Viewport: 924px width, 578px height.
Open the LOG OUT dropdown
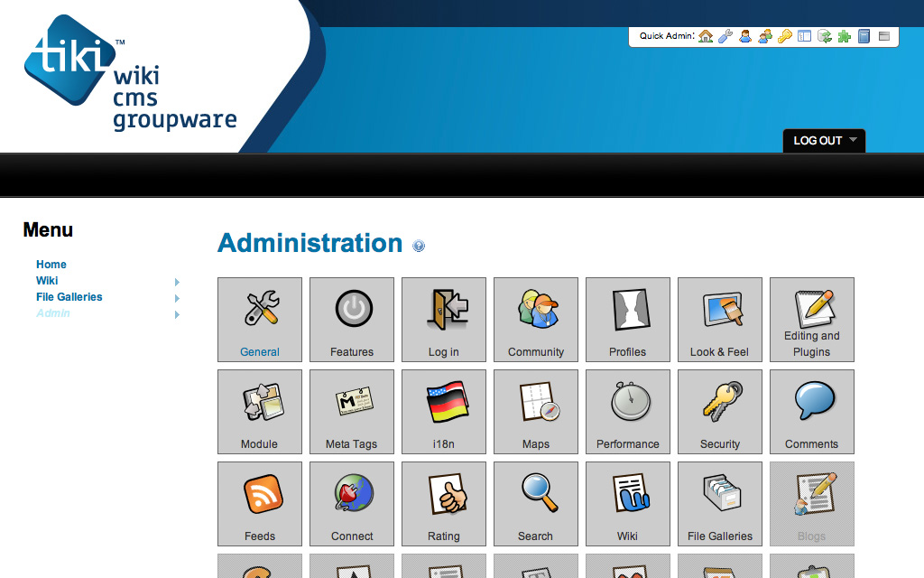tap(824, 141)
